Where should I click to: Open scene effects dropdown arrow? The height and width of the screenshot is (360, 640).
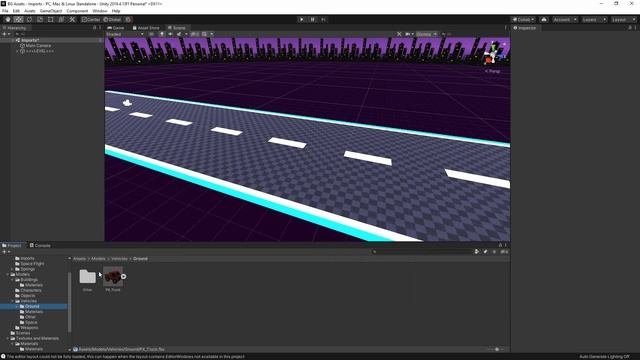[186, 34]
